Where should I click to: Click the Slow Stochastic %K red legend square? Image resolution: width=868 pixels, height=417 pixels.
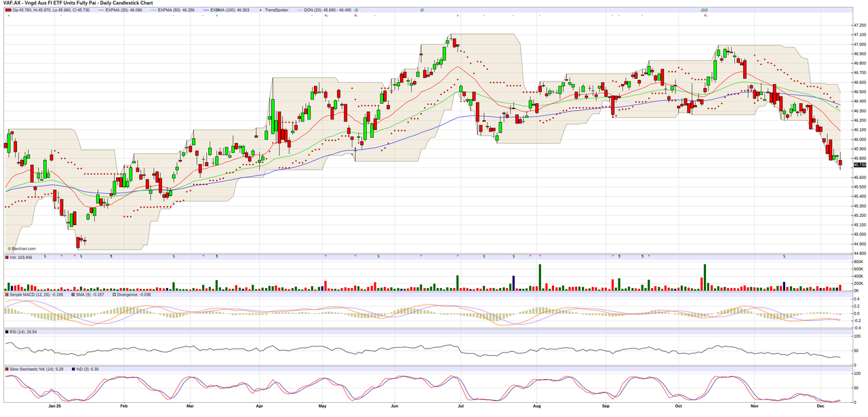coord(7,370)
